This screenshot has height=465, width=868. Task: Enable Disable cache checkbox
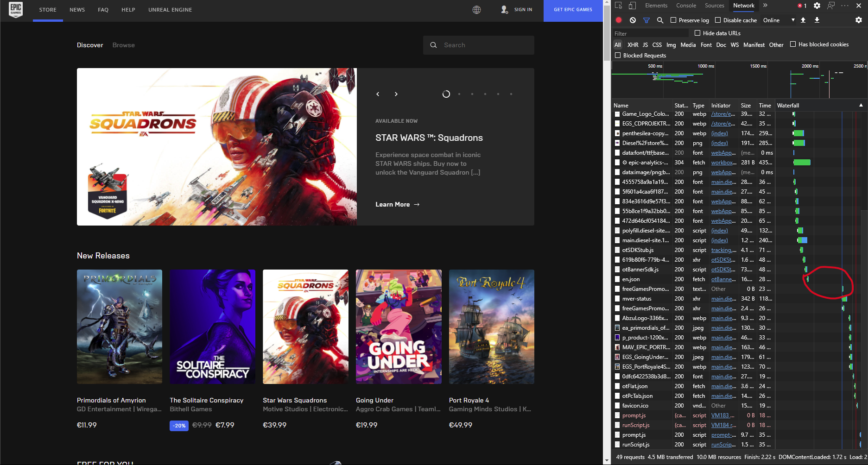tap(718, 20)
